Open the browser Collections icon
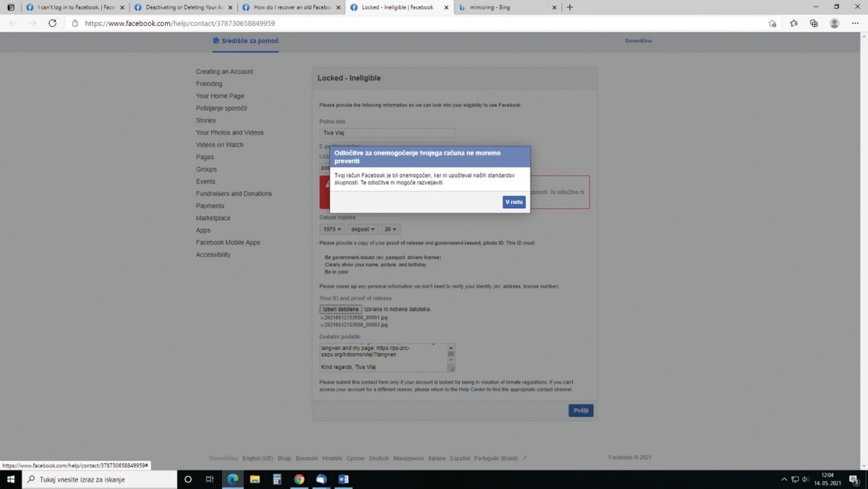 (814, 23)
